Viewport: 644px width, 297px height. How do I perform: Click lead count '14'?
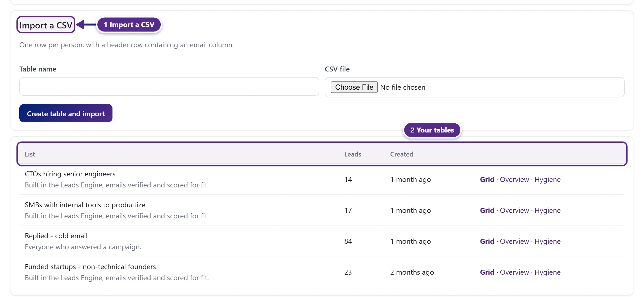(x=348, y=179)
